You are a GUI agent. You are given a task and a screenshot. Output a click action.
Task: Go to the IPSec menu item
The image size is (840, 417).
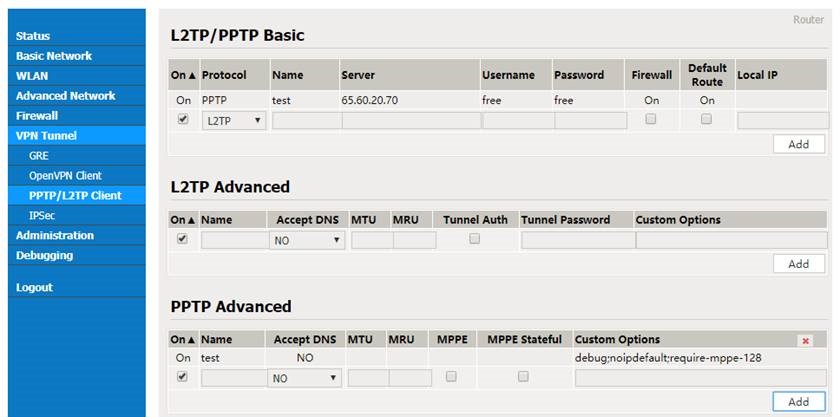pos(42,215)
